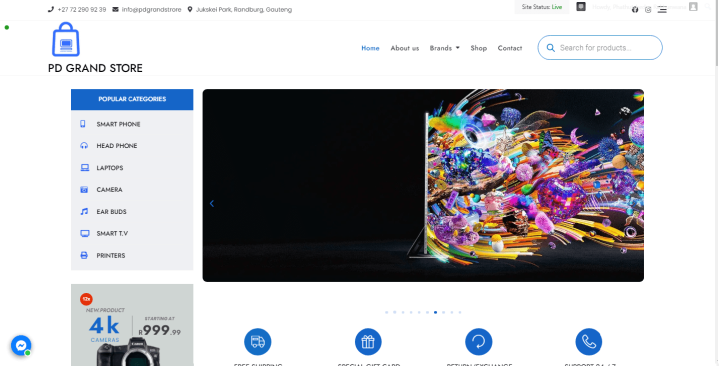
Task: Click the Special Gift Card icon
Action: point(368,342)
